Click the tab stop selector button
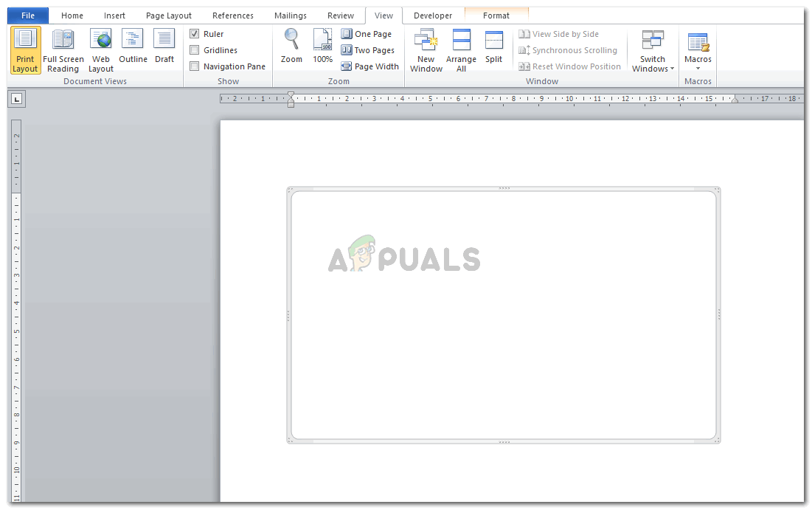This screenshot has height=510, width=812. [x=16, y=98]
